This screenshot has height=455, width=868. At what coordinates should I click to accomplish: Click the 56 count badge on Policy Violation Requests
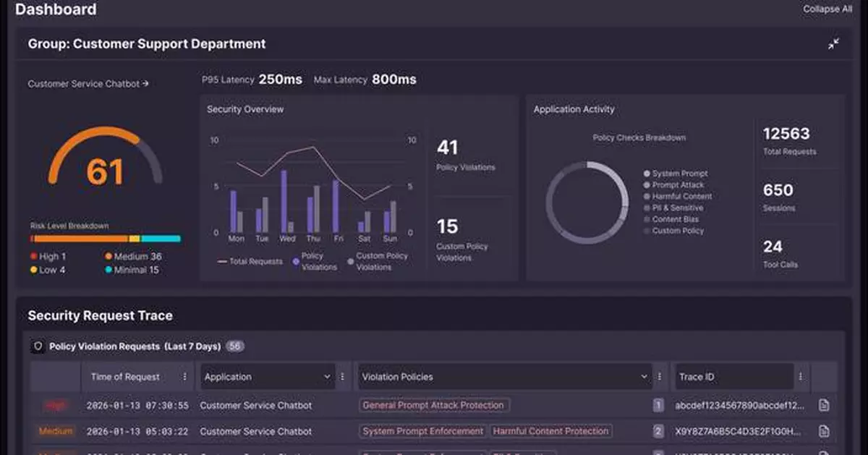pyautogui.click(x=234, y=346)
